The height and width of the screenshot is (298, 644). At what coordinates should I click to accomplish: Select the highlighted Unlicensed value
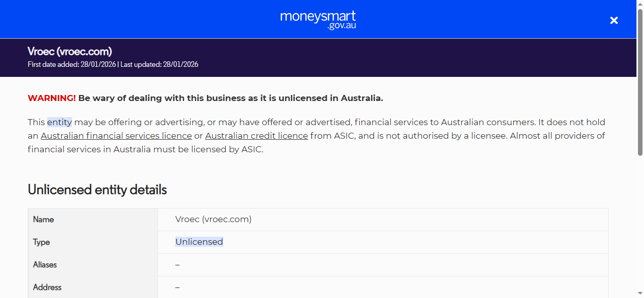click(x=199, y=242)
